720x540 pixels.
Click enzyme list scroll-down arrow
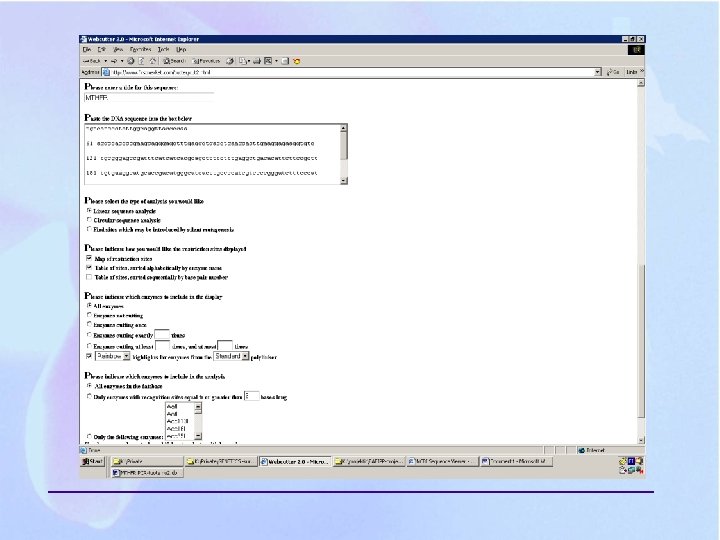pyautogui.click(x=198, y=436)
